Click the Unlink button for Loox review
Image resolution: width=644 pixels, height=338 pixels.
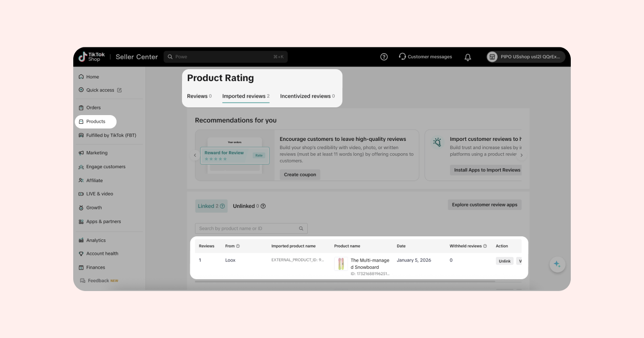pos(504,261)
